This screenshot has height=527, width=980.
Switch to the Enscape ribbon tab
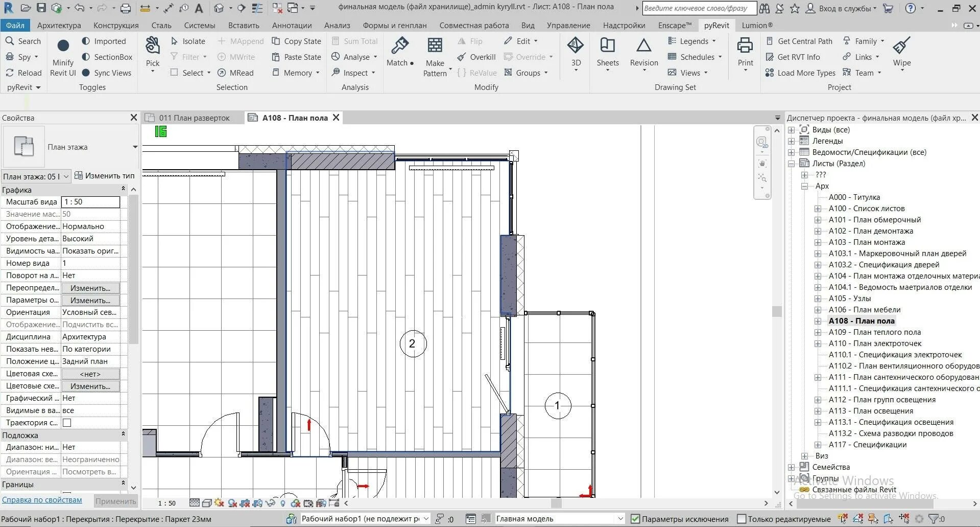point(675,25)
